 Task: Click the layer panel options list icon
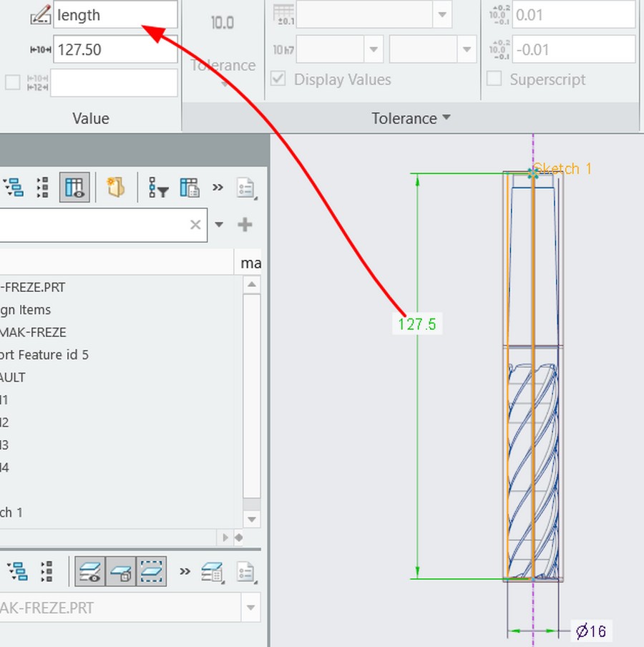coord(246,573)
